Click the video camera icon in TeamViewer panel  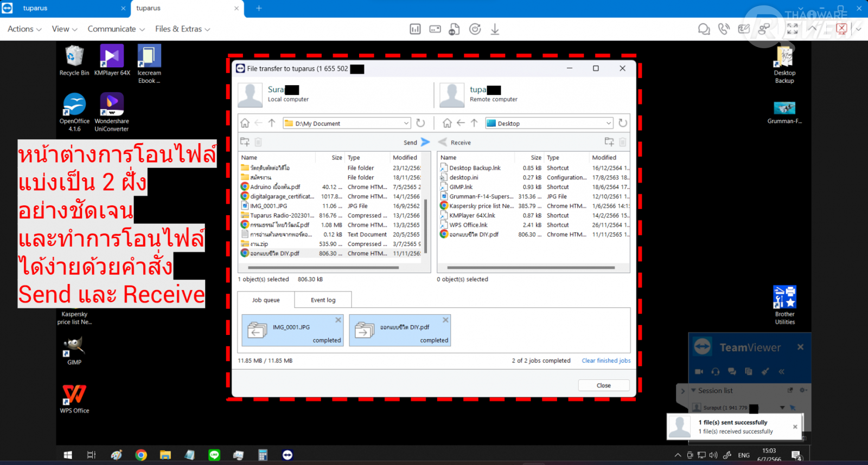coord(699,372)
